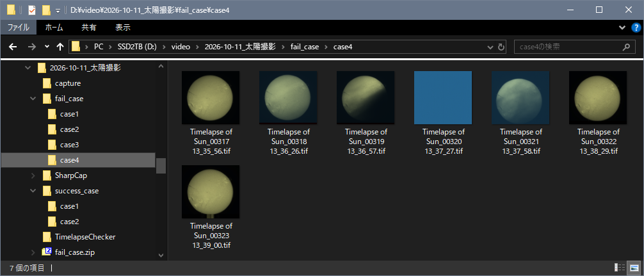Click the 7 個の項目 status text

click(x=27, y=268)
